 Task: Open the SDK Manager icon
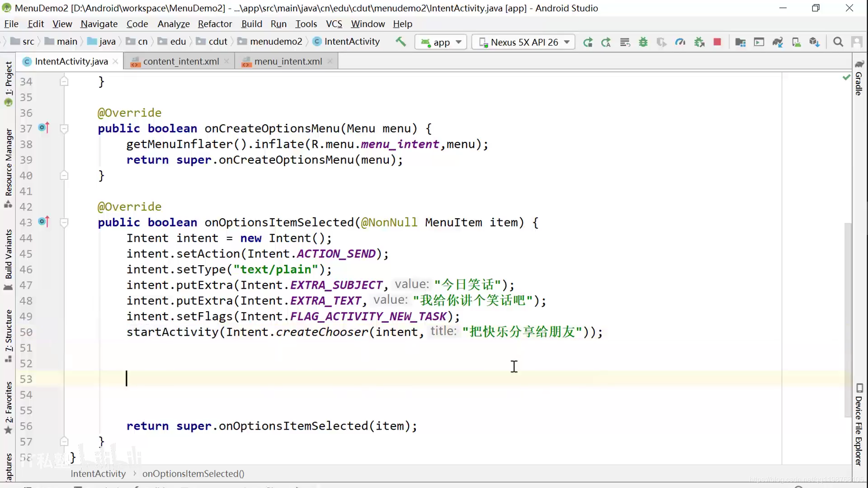815,42
